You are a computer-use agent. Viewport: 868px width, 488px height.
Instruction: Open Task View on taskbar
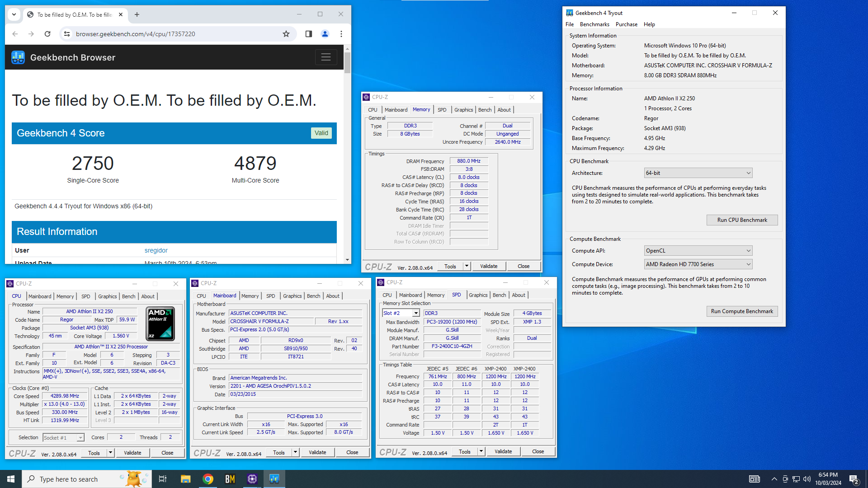point(163,479)
